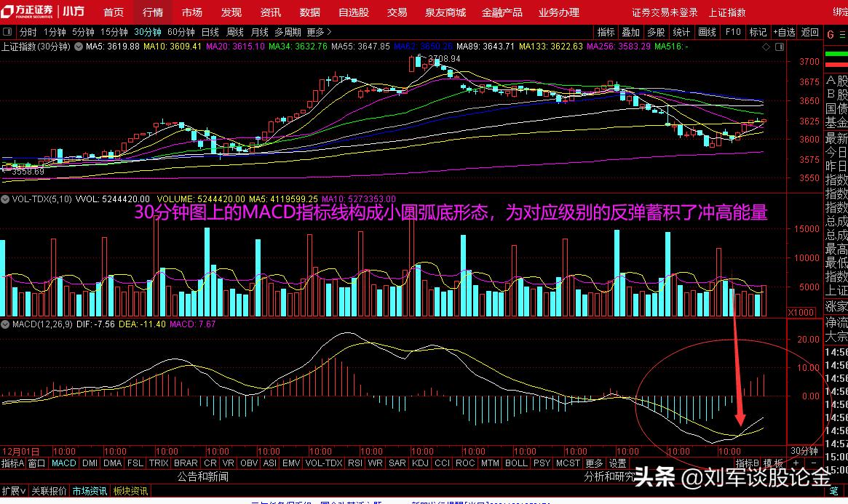Select the 窗口 window tab
The width and height of the screenshot is (848, 504).
36,463
